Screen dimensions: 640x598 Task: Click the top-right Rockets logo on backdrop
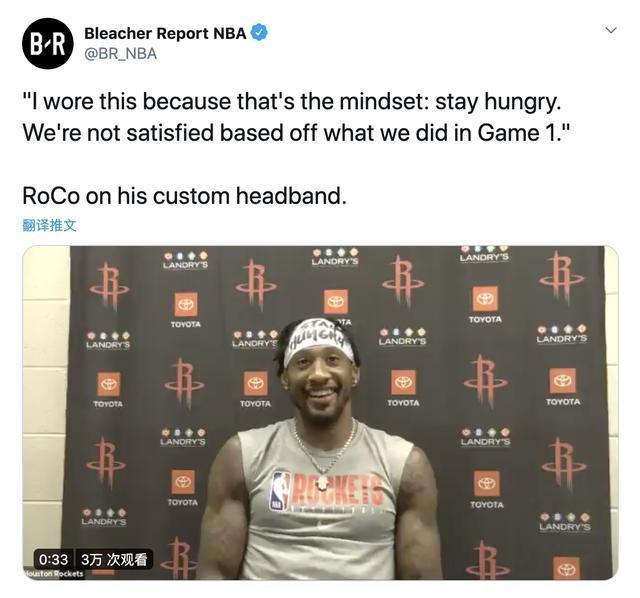561,278
